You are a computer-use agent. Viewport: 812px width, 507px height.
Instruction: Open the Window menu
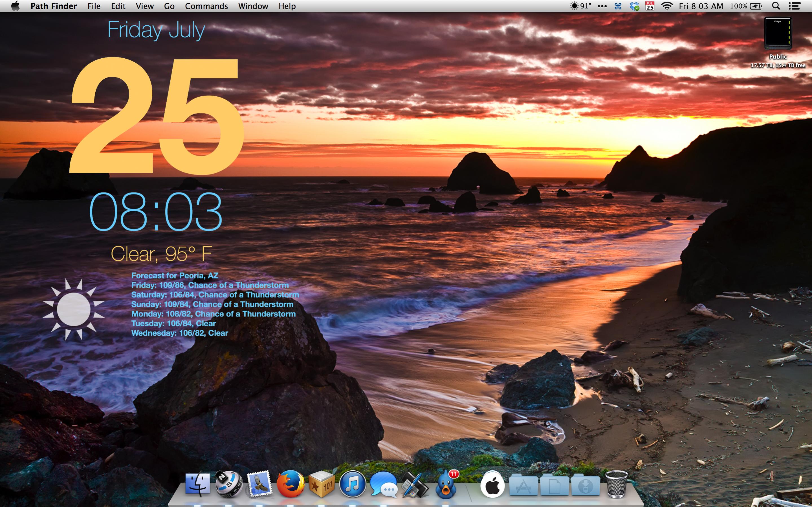(x=253, y=6)
